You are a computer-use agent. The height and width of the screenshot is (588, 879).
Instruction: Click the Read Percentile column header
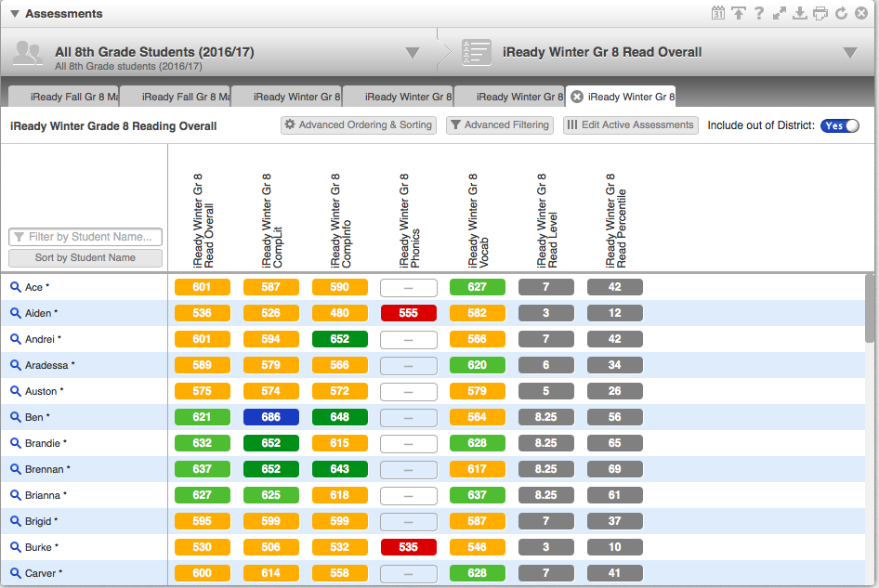615,220
